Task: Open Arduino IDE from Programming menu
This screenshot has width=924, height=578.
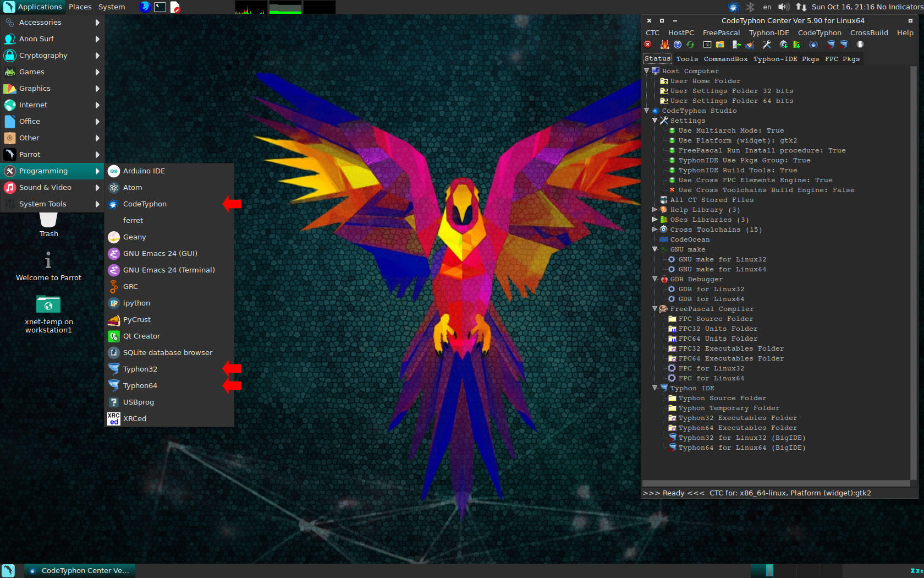Action: tap(169, 171)
